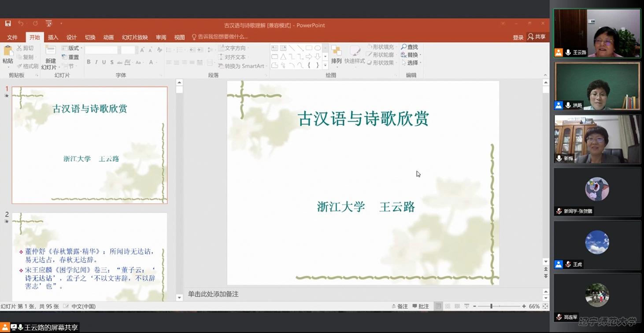Open the Replace (替换) function
Screen dimensions: 644x333
[x=413, y=55]
